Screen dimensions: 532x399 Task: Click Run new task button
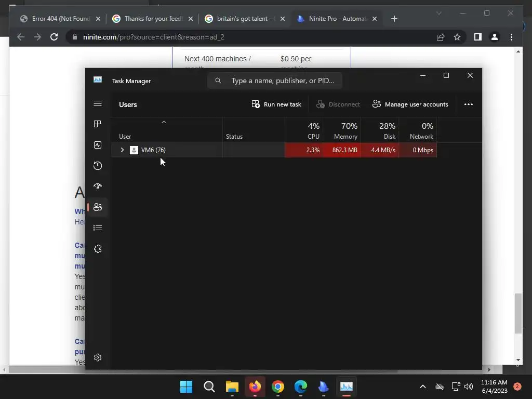click(276, 104)
